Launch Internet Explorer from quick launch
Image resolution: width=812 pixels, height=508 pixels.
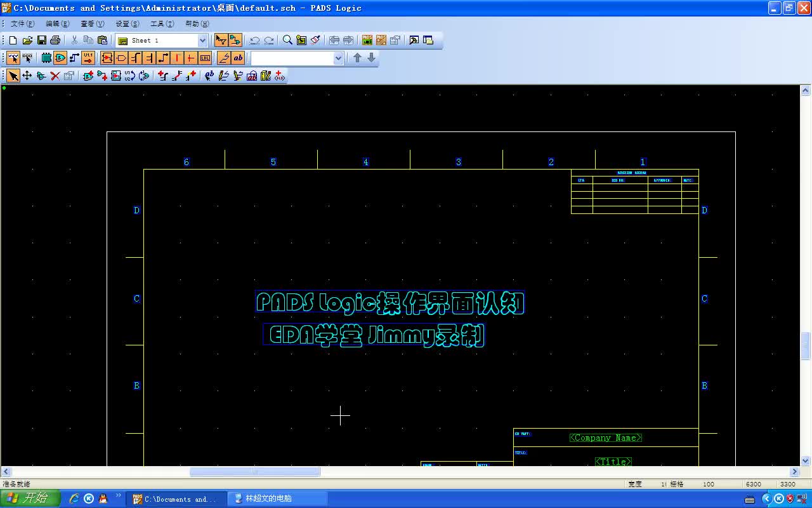74,498
